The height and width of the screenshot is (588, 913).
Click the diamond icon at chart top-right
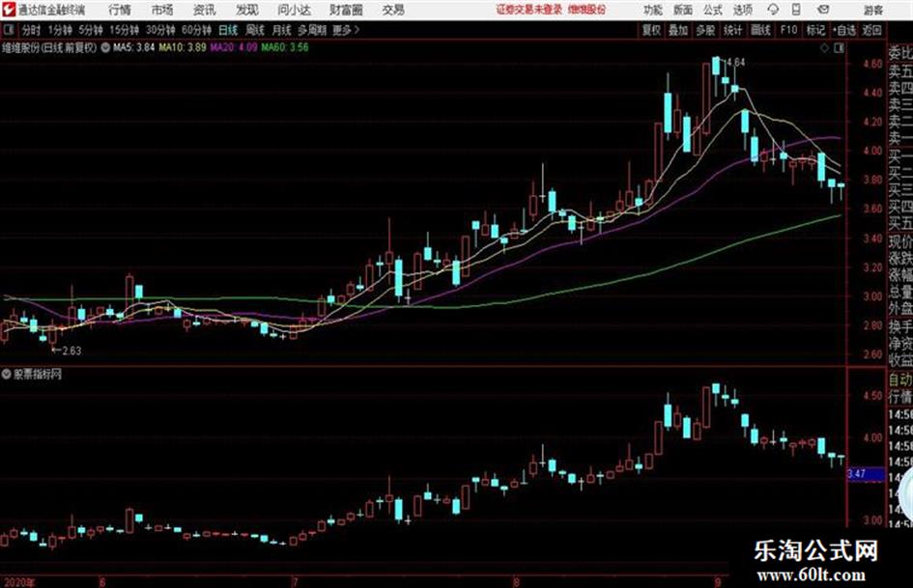click(x=824, y=48)
